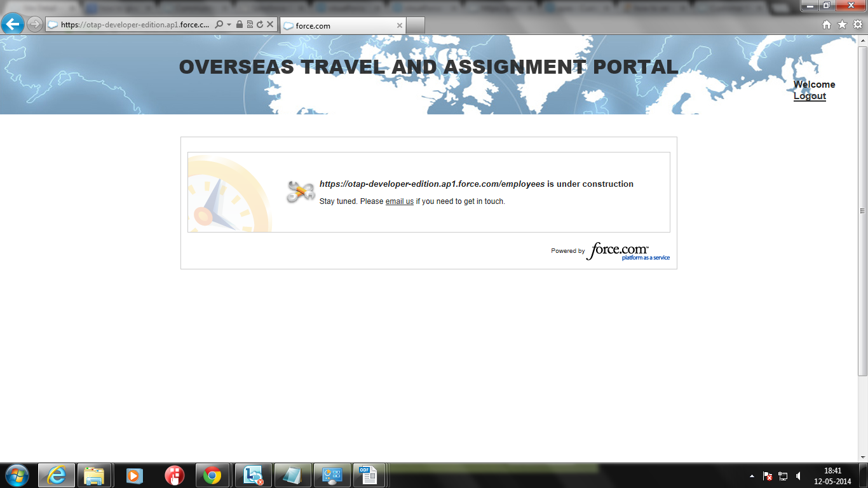Open the Favorites star icon
This screenshot has width=868, height=488.
pos(843,25)
